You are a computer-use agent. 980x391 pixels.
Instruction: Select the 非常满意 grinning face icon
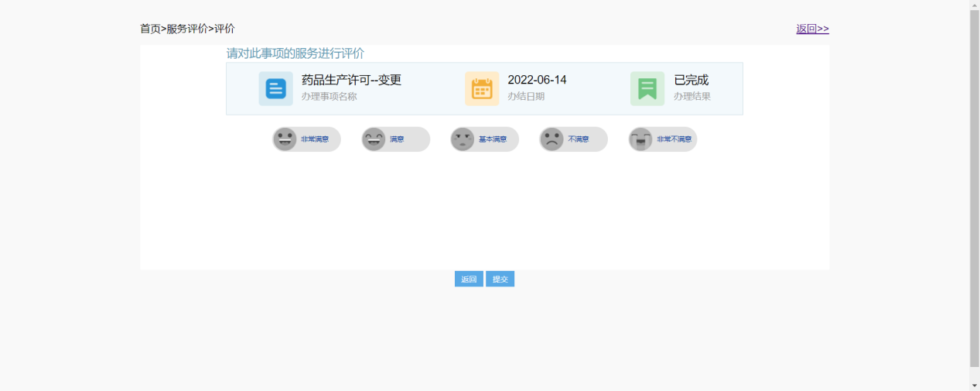[285, 139]
